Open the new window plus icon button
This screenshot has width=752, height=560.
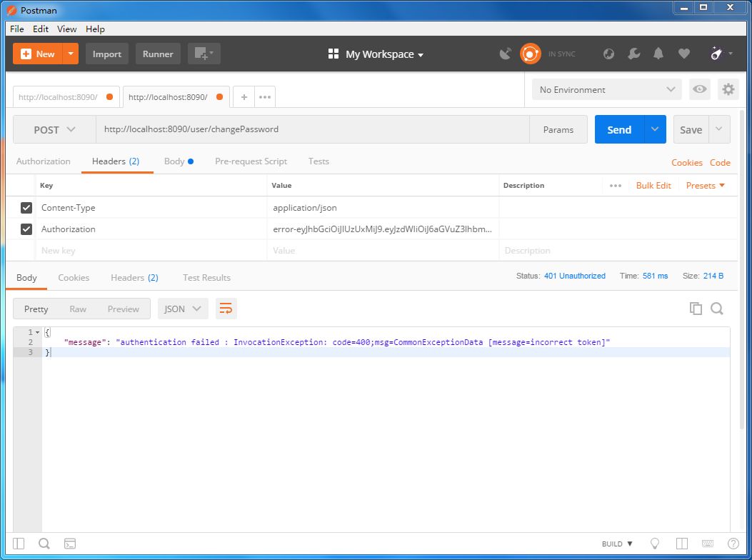[204, 54]
